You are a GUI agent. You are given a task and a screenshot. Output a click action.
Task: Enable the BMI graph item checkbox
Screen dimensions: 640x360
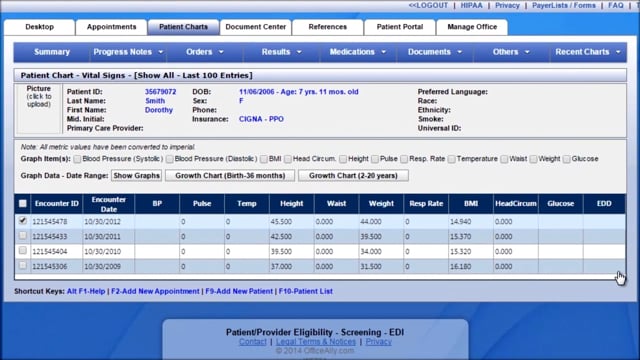[x=264, y=159]
